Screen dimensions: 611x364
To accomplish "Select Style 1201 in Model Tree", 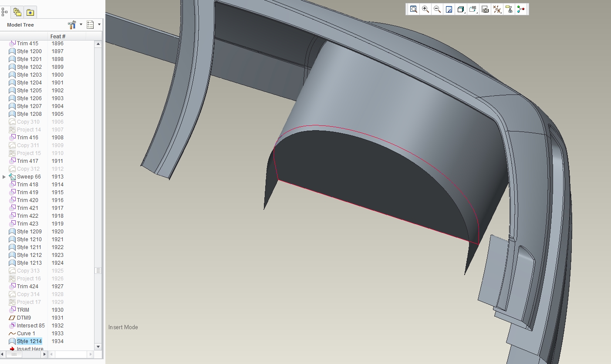I will click(29, 59).
